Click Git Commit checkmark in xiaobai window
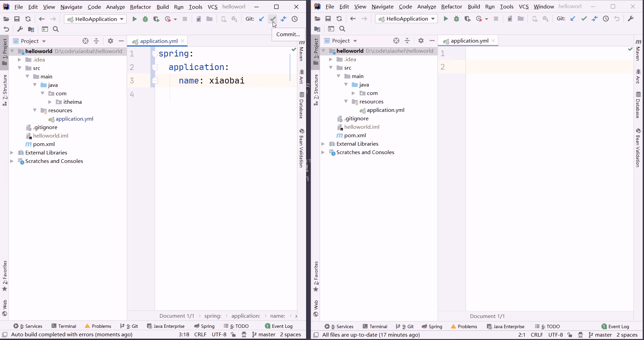 (273, 19)
